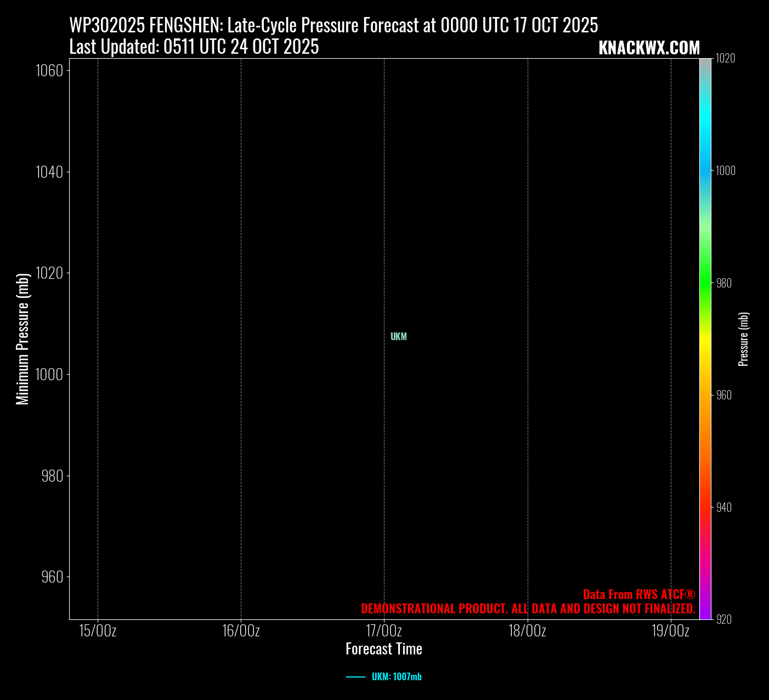The image size is (769, 700).
Task: Click the colorbar at the 980 green level
Action: [705, 283]
